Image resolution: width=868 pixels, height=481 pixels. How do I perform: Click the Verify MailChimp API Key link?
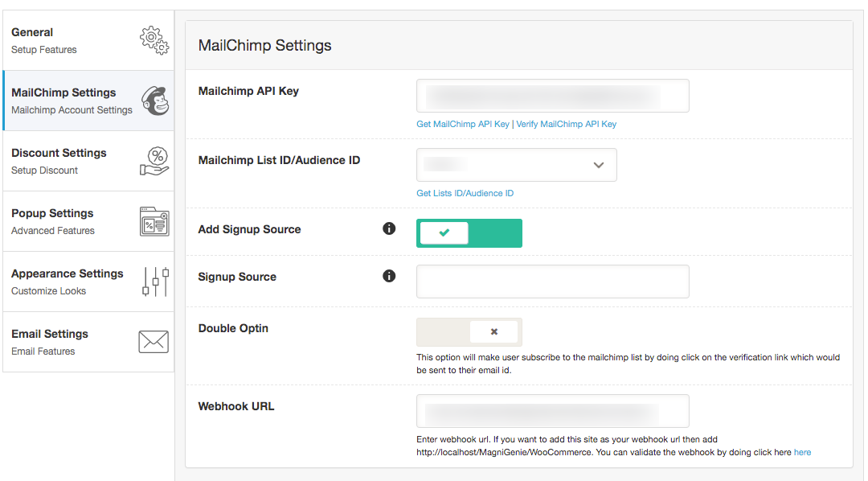tap(568, 124)
